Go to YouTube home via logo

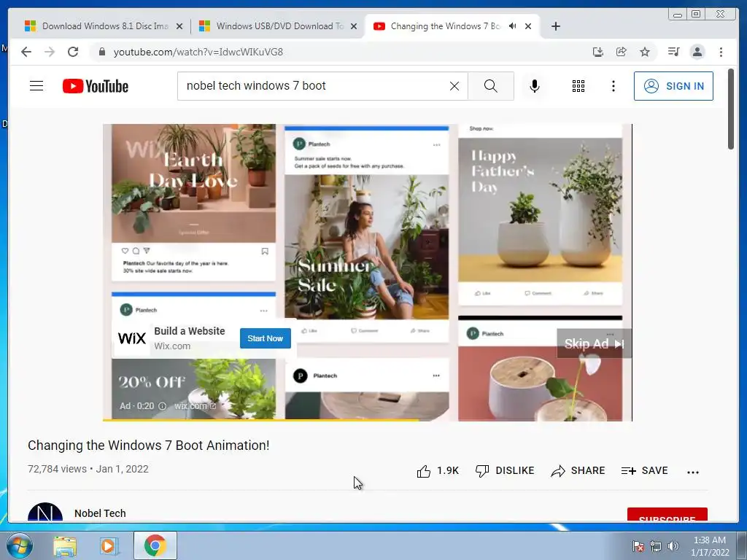(96, 86)
